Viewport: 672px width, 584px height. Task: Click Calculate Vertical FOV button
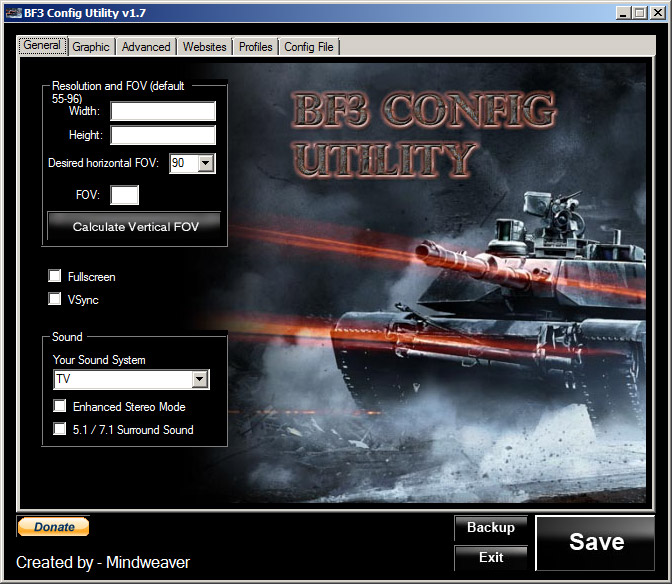point(134,226)
